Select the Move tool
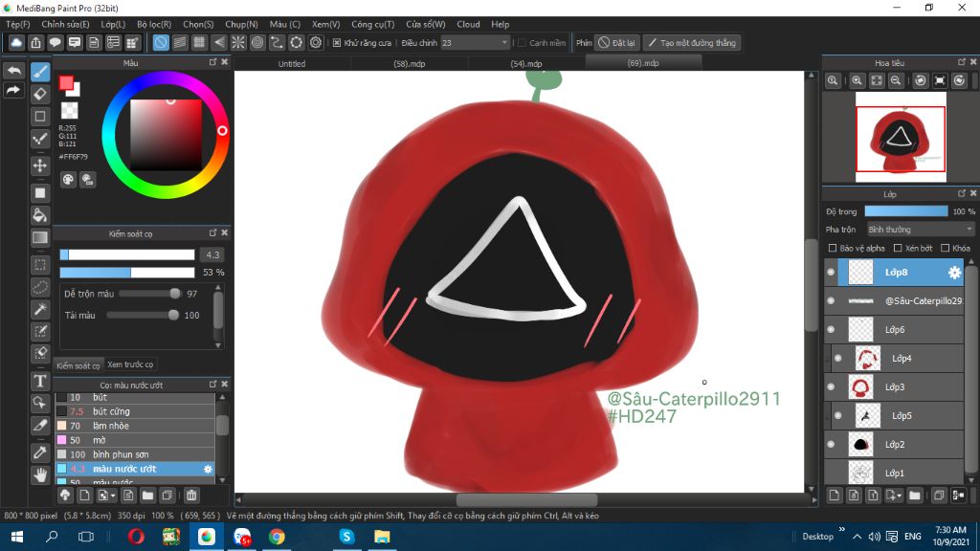980x551 pixels. [x=40, y=165]
